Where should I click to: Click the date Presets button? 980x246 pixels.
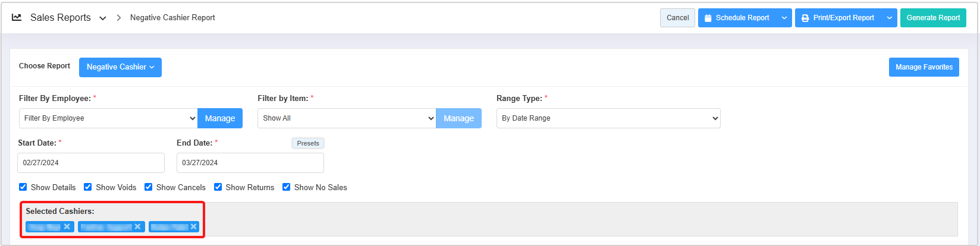[x=307, y=143]
